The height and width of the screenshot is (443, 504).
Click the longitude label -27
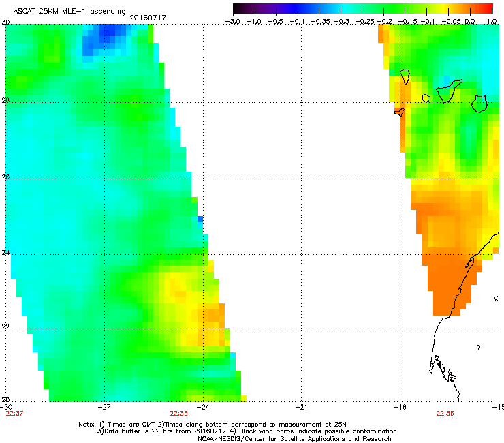click(x=104, y=407)
